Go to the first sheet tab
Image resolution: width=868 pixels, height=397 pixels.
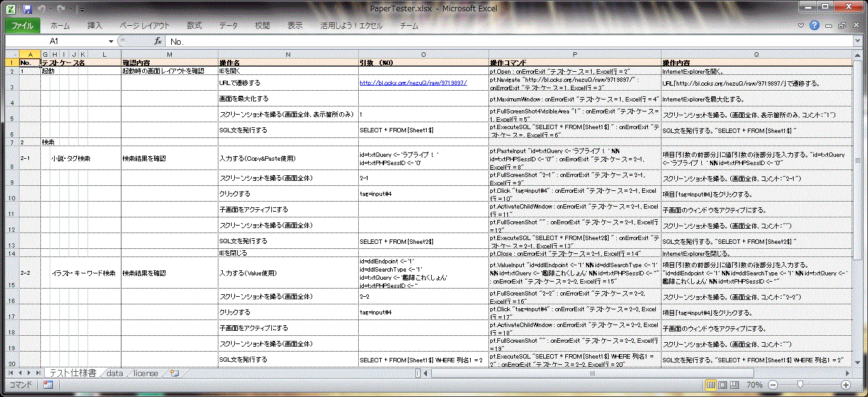(11, 373)
